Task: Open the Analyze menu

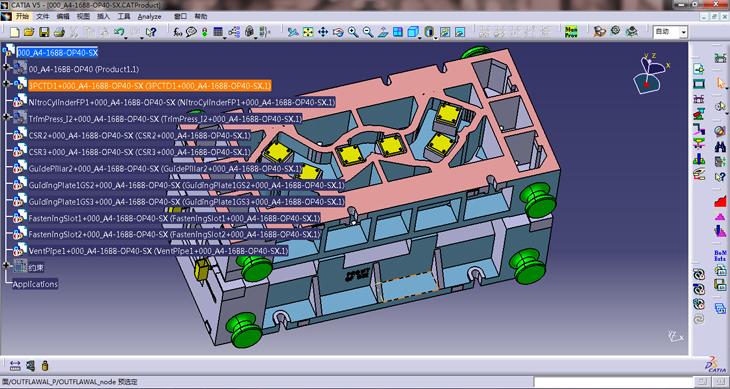Action: tap(149, 16)
